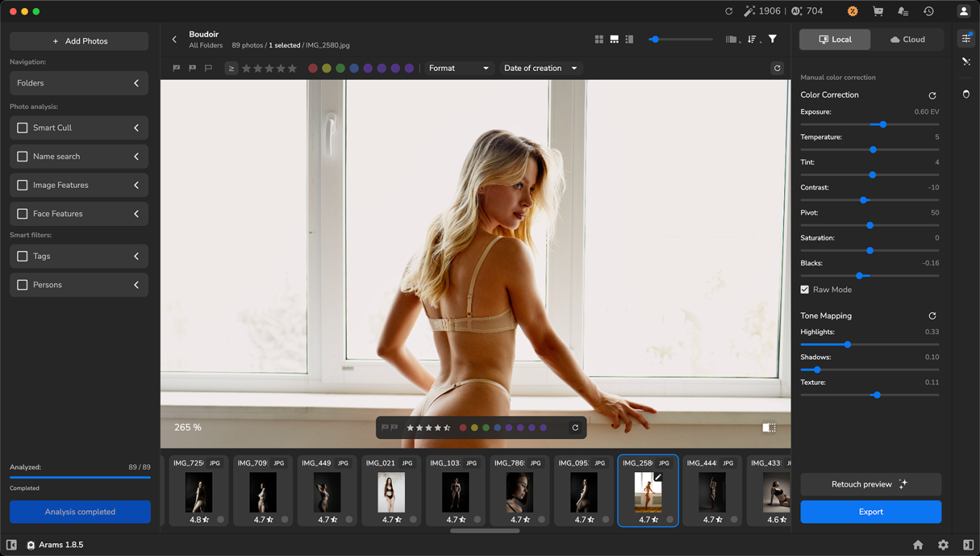Click the Analysis completed button
Viewport: 980px width, 556px height.
(80, 512)
